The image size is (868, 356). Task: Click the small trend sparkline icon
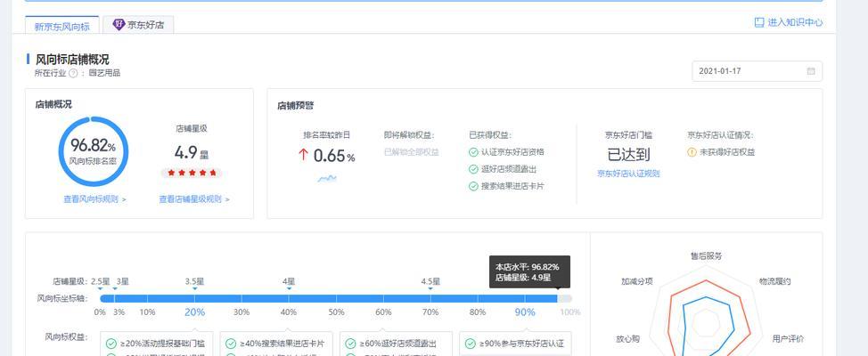pos(326,179)
